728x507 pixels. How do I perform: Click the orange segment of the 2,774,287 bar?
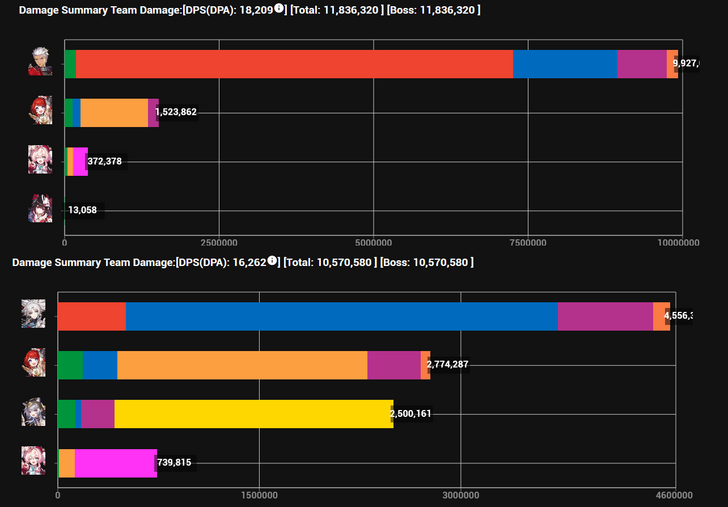pyautogui.click(x=242, y=365)
